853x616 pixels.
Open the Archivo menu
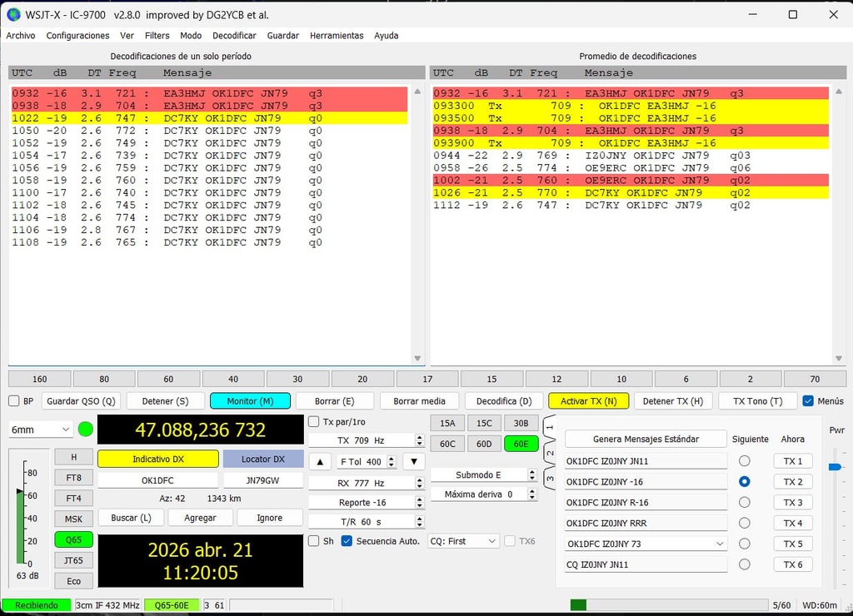click(x=21, y=35)
